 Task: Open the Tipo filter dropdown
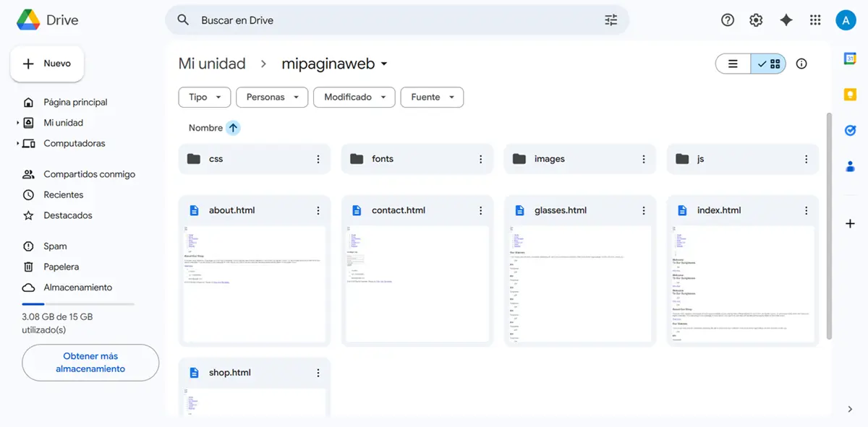(205, 98)
